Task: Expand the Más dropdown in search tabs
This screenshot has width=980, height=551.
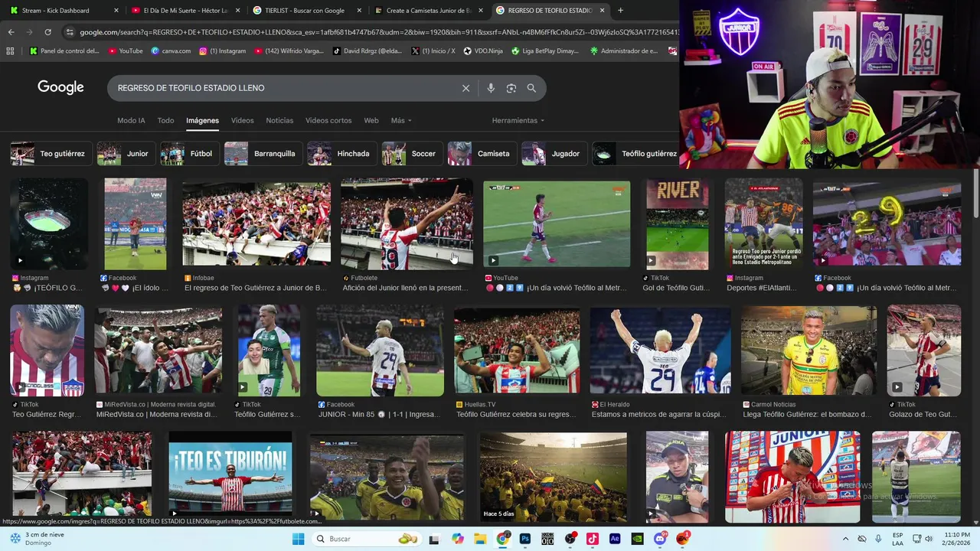Action: coord(401,120)
